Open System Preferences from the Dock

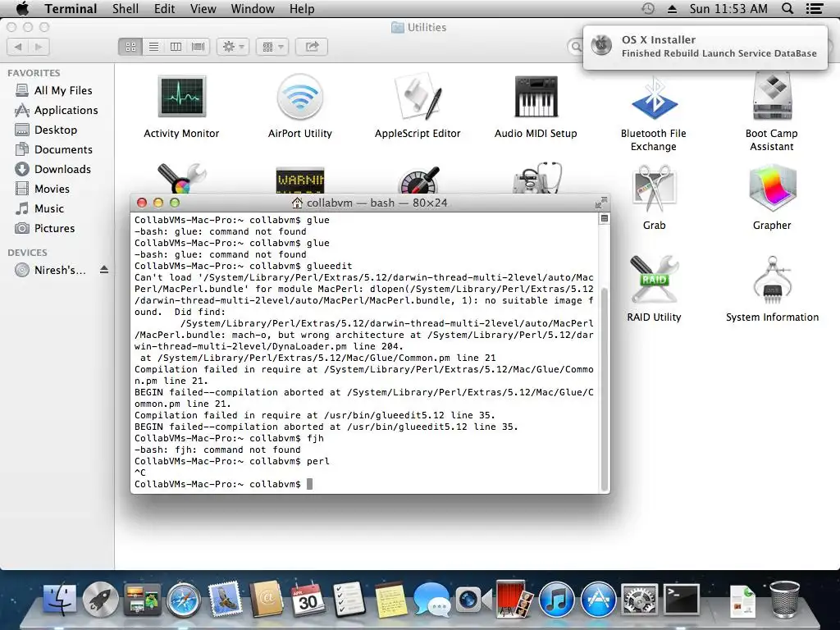pos(639,599)
